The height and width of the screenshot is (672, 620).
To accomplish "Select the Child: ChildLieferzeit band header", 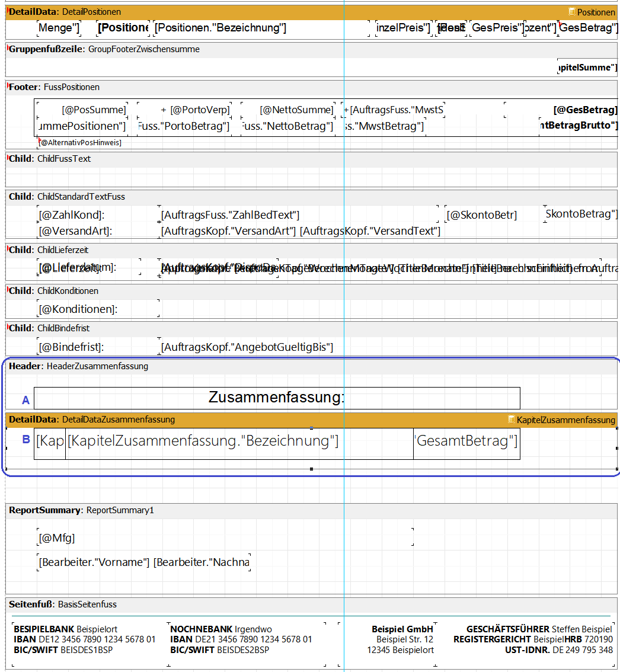I will pos(311,250).
